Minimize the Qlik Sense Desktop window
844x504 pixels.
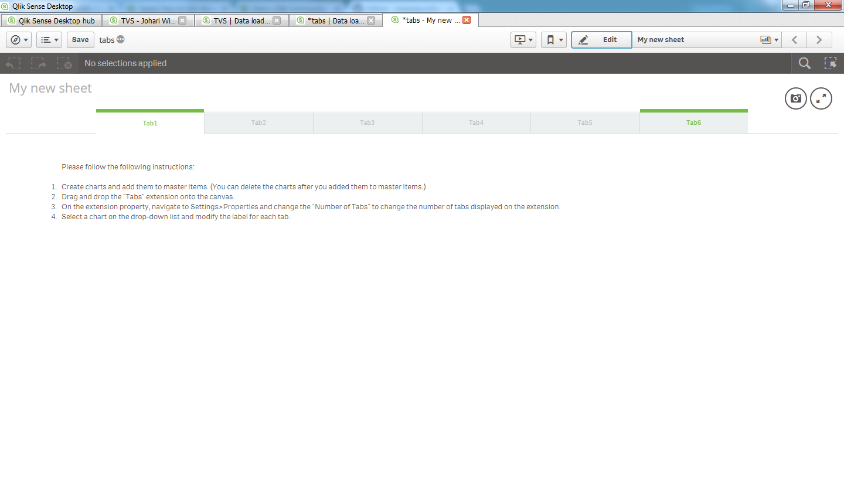click(790, 5)
